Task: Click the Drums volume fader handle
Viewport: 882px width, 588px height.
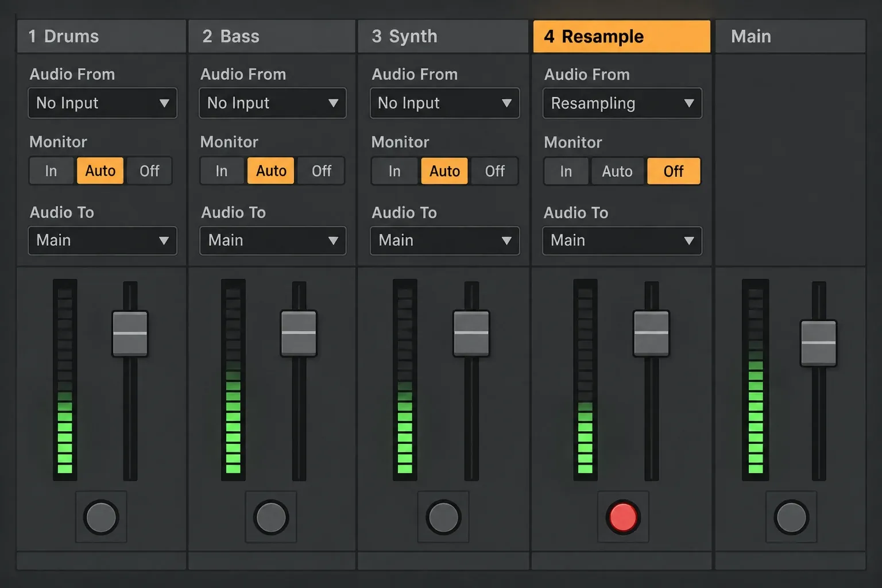Action: (130, 334)
